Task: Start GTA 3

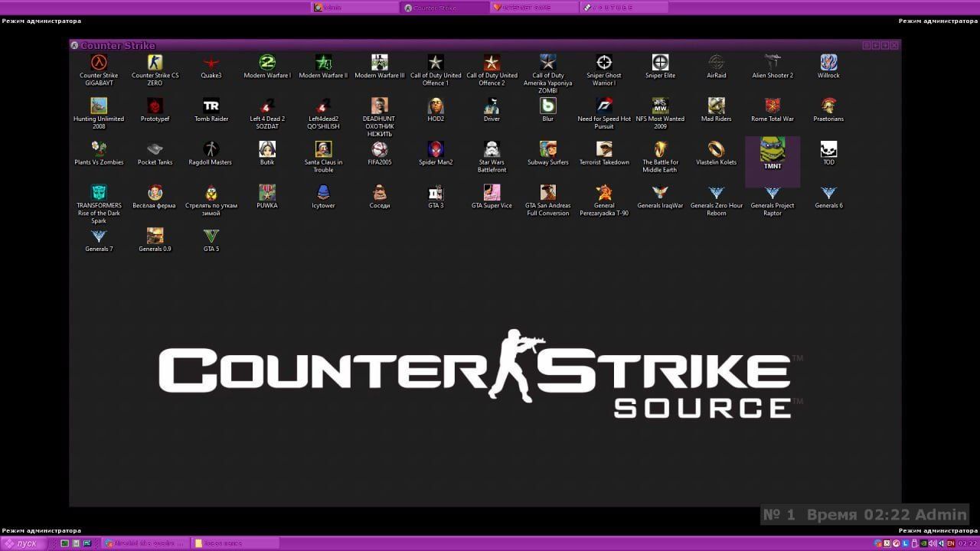Action: tap(436, 192)
